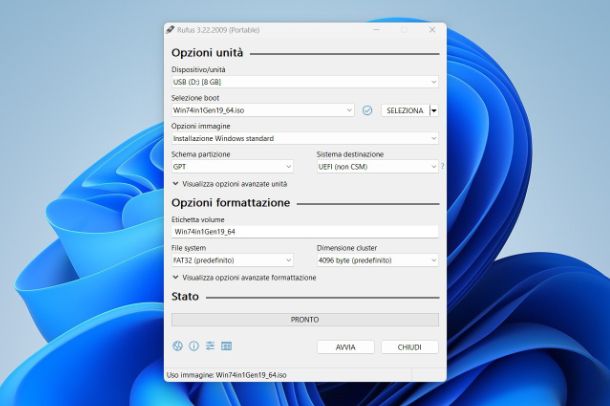Close the Rufus window
This screenshot has height=406, width=610.
tap(432, 30)
